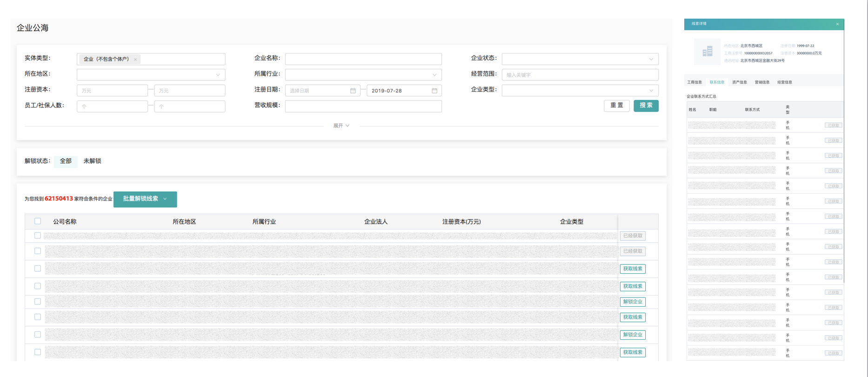Remove the 企业(不包含个体户) tag
Image resolution: width=868 pixels, height=377 pixels.
(135, 60)
